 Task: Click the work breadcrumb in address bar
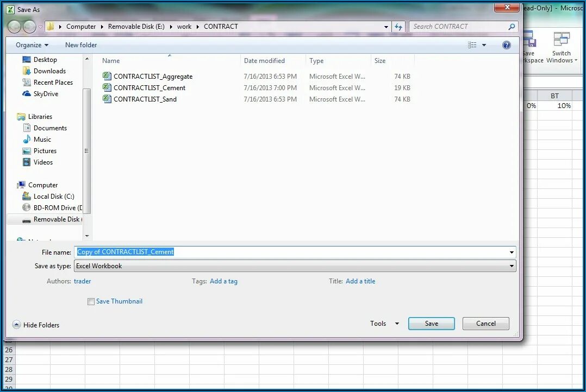click(184, 27)
